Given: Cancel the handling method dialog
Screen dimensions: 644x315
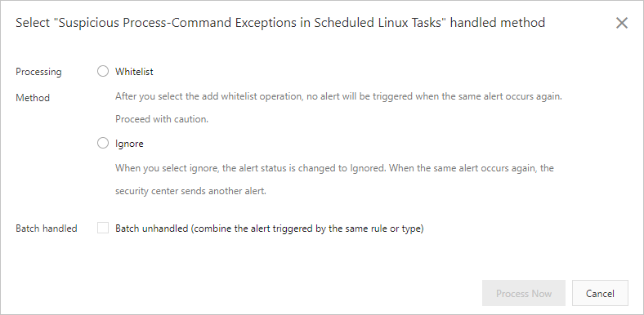Looking at the screenshot, I should [x=600, y=293].
